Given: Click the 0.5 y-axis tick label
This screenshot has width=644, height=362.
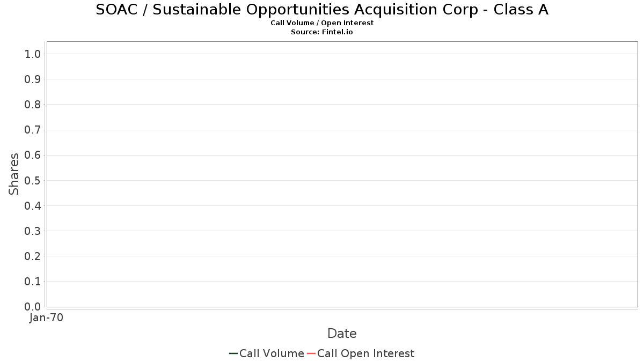Looking at the screenshot, I should (33, 180).
